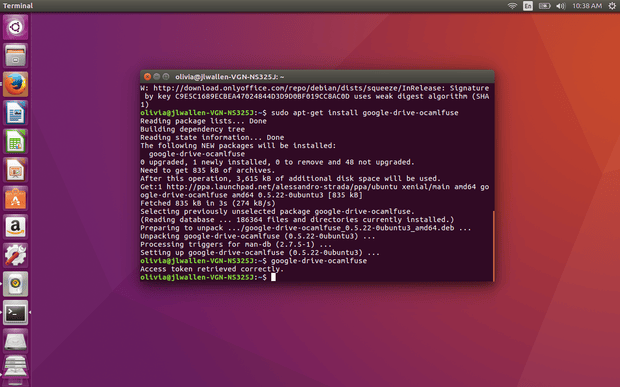
Task: Open System Settings wrench-and-gear icon
Action: coord(15,255)
